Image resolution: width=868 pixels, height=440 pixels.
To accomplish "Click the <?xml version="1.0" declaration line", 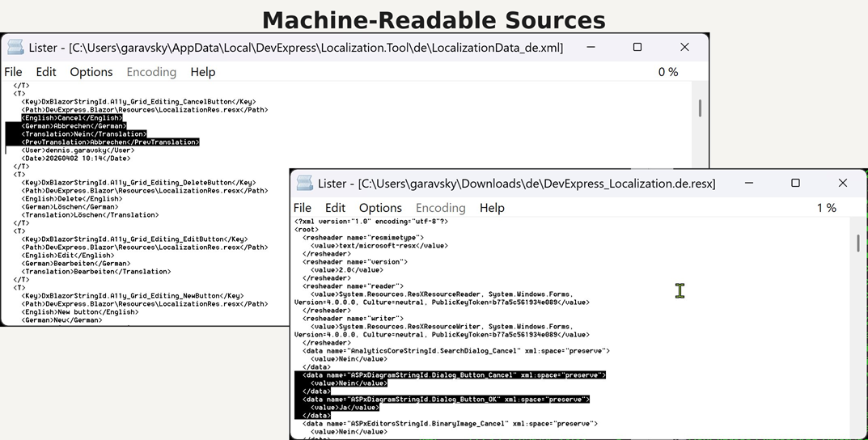I will coord(371,222).
